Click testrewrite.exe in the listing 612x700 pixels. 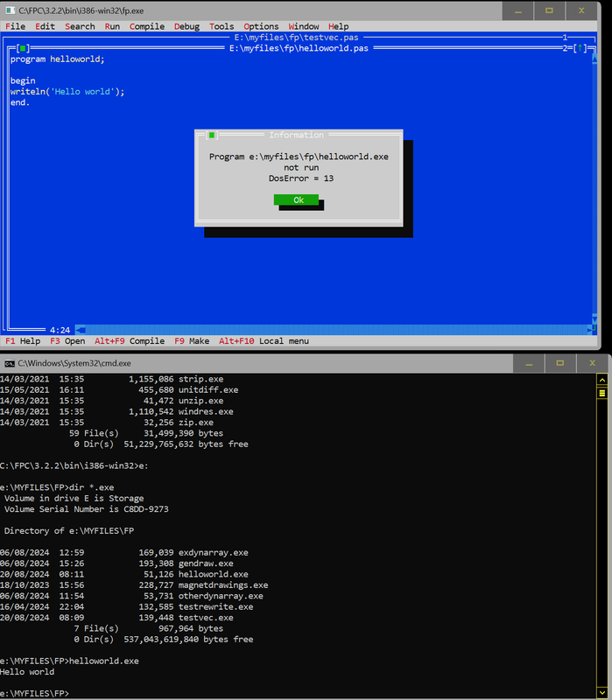[215, 606]
